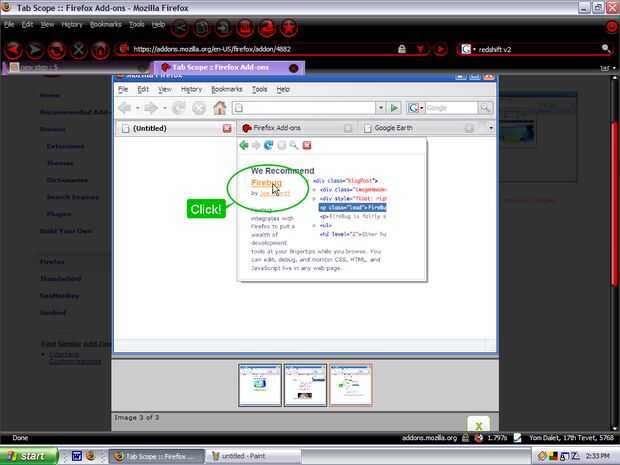The image size is (620, 465).
Task: Open the list-all-tabs dropdown at tab bar end
Action: (614, 68)
